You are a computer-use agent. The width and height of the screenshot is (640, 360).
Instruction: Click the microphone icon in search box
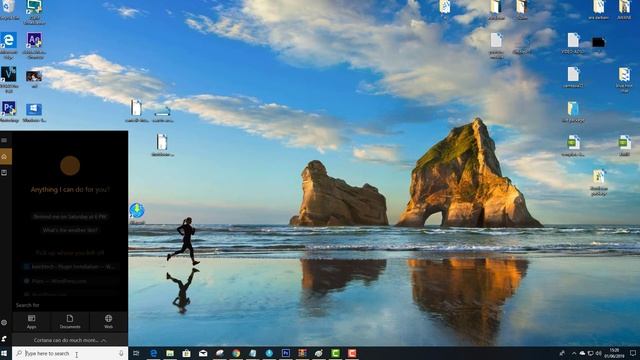121,353
